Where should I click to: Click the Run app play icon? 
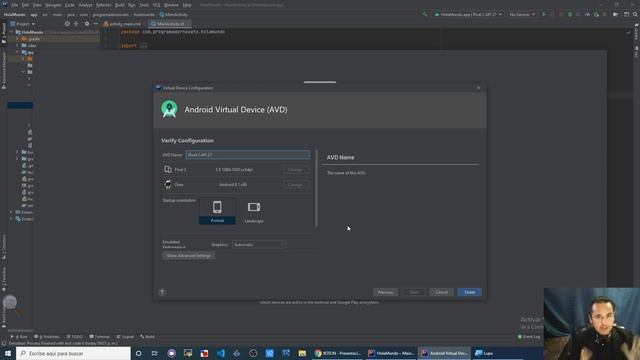coord(544,14)
